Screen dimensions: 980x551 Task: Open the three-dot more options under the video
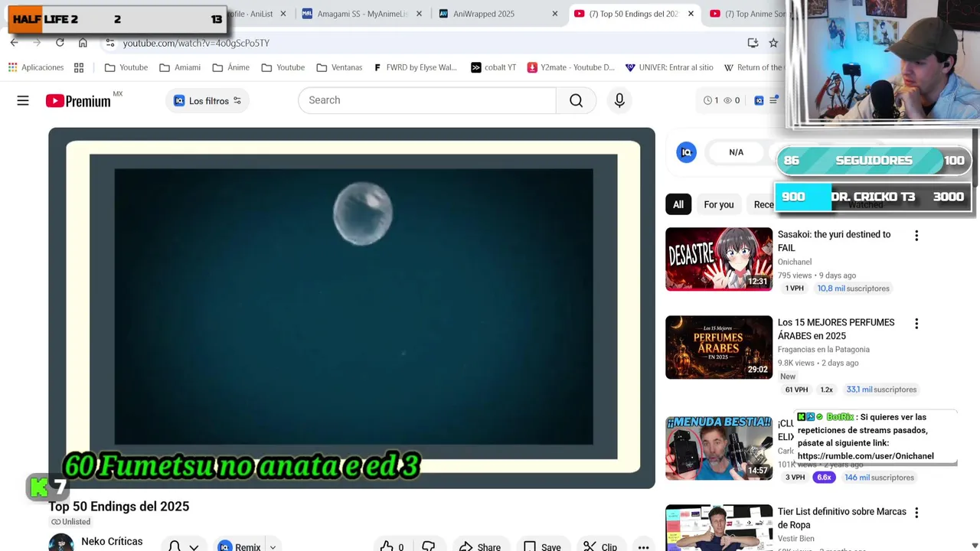643,546
